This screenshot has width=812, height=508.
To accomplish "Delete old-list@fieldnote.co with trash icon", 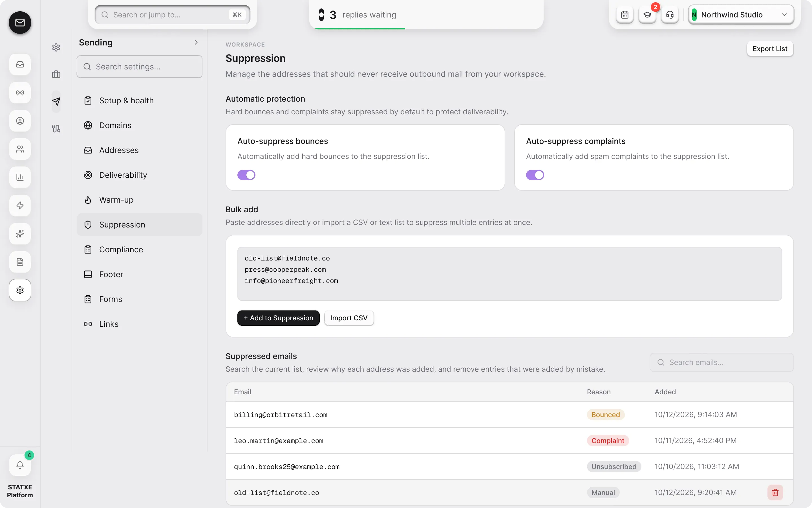I will [775, 492].
